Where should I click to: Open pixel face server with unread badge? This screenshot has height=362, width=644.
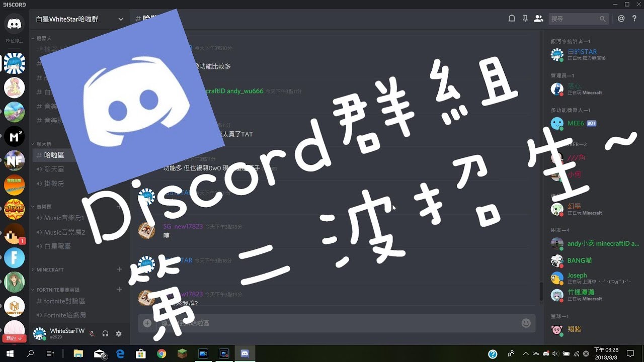(14, 234)
